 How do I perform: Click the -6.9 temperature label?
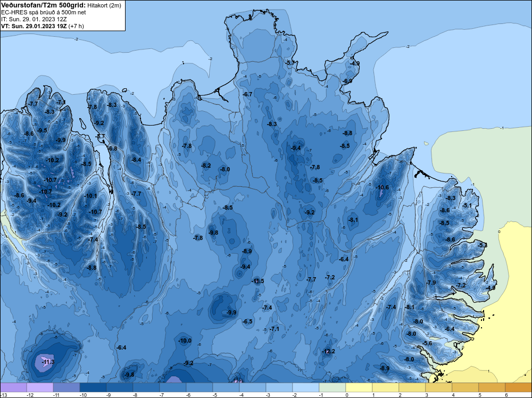click(x=347, y=81)
